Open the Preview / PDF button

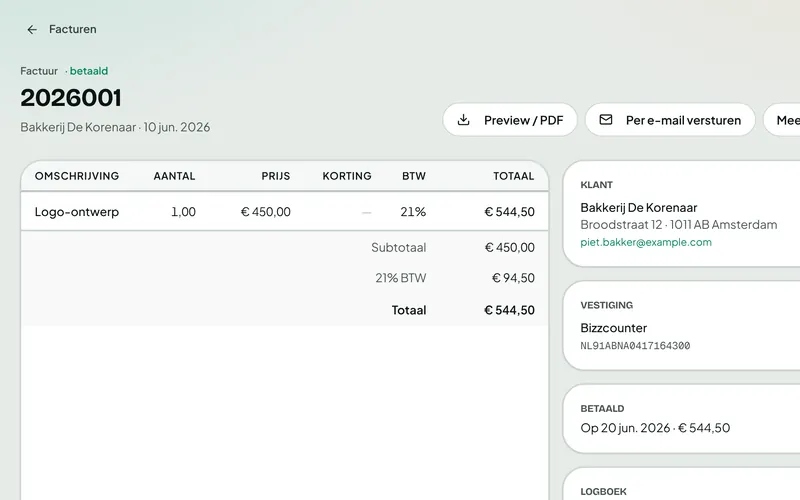coord(510,120)
